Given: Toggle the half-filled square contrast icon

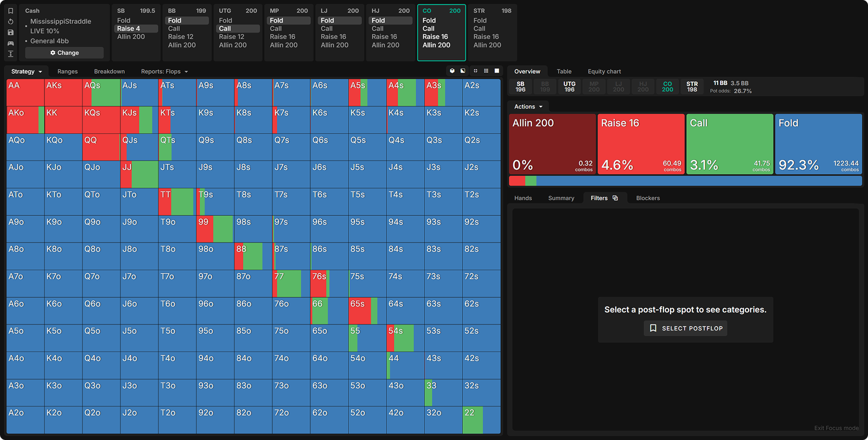Looking at the screenshot, I should pos(463,71).
